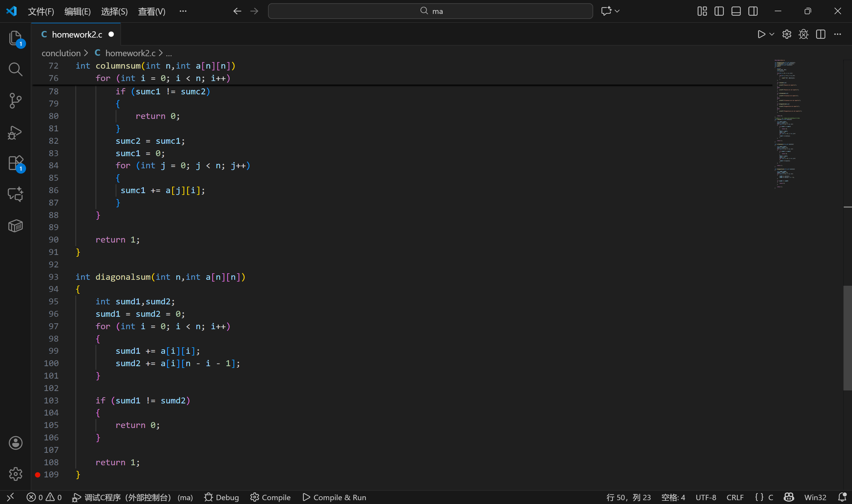Open the 文件(F) menu
Viewport: 852px width, 504px height.
[x=41, y=12]
